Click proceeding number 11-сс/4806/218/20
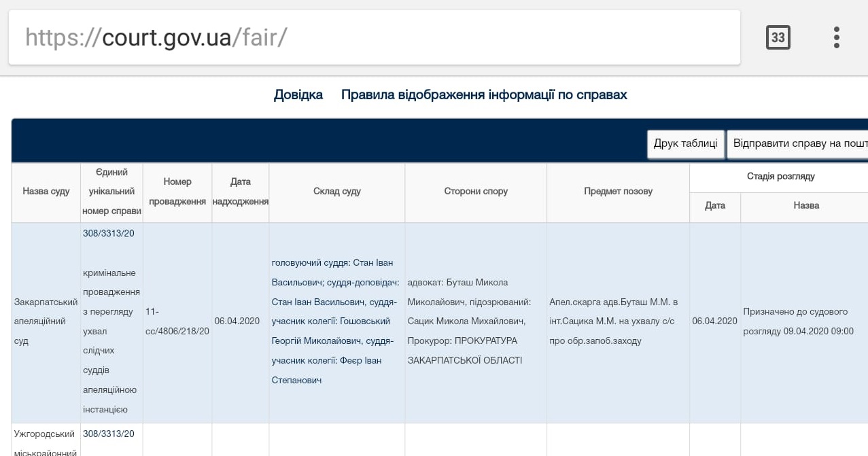The width and height of the screenshot is (868, 456). tap(177, 321)
